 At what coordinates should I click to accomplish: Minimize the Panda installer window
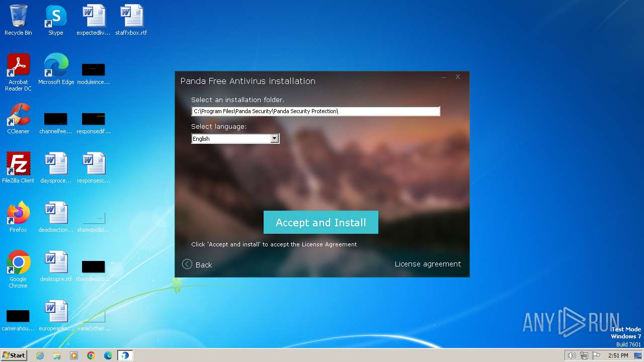point(444,77)
